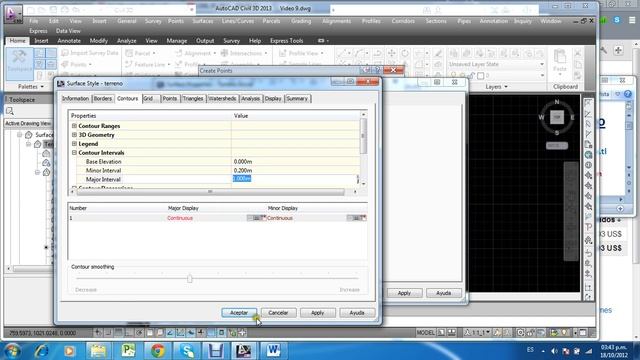Open Internet Explorer from taskbar

coord(41,351)
